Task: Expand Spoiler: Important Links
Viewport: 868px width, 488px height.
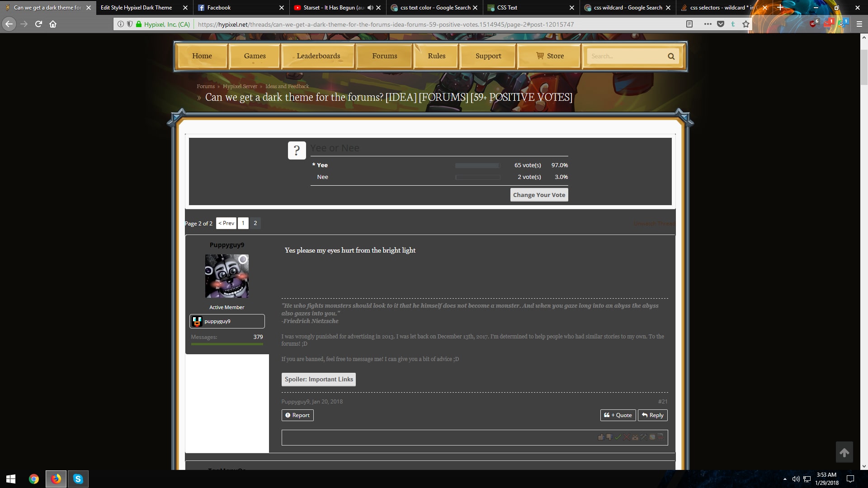Action: coord(318,379)
